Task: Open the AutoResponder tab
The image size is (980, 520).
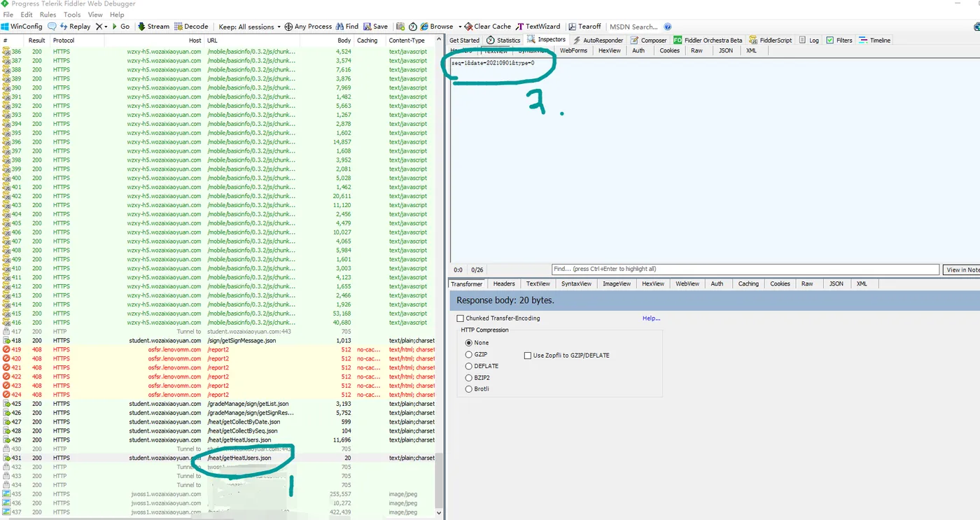Action: [x=598, y=40]
